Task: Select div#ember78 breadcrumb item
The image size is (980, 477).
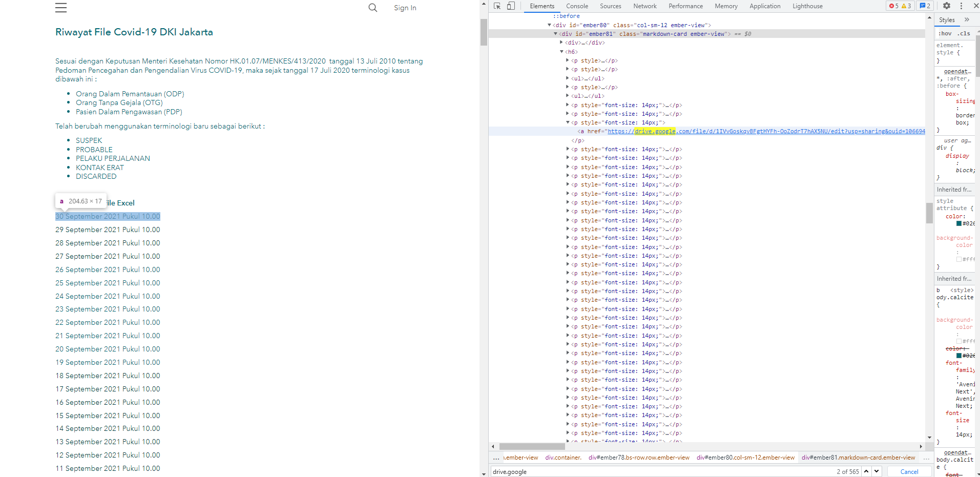Action: point(639,458)
